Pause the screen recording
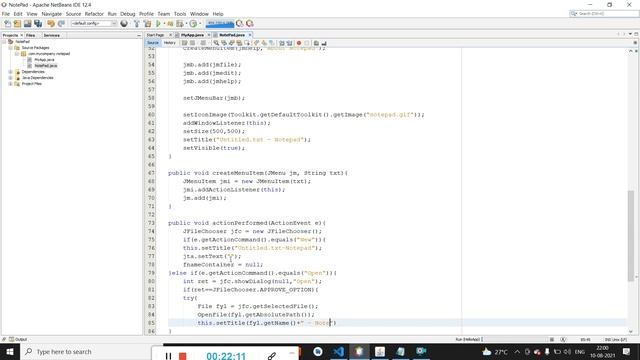This screenshot has width=640, height=360. click(168, 356)
